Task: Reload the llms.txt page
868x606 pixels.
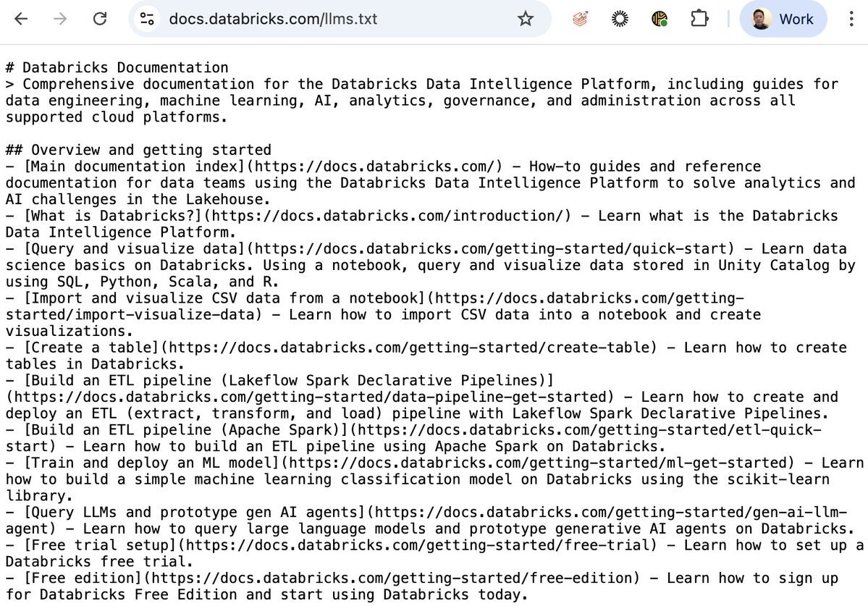Action: tap(100, 19)
